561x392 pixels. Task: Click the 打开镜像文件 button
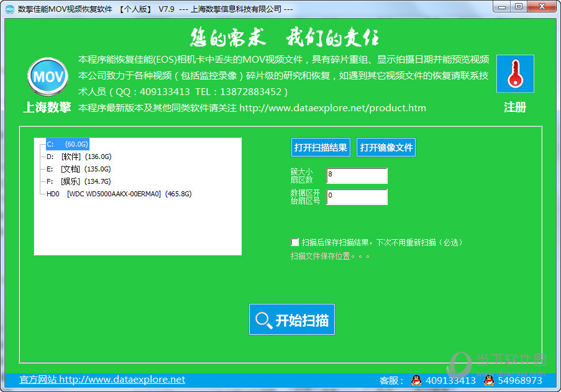click(x=386, y=147)
